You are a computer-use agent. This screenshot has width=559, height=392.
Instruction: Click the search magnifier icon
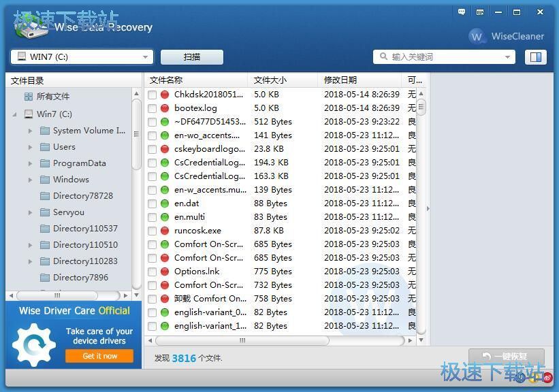click(x=383, y=56)
